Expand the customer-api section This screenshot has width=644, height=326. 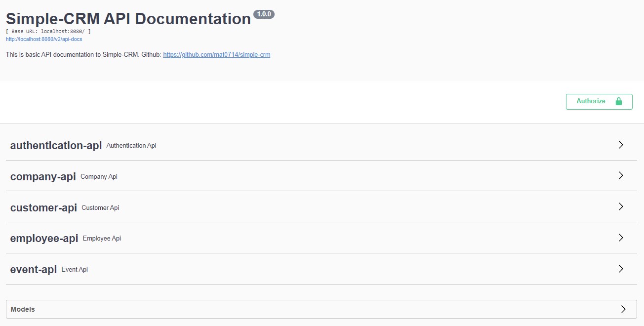pyautogui.click(x=43, y=207)
